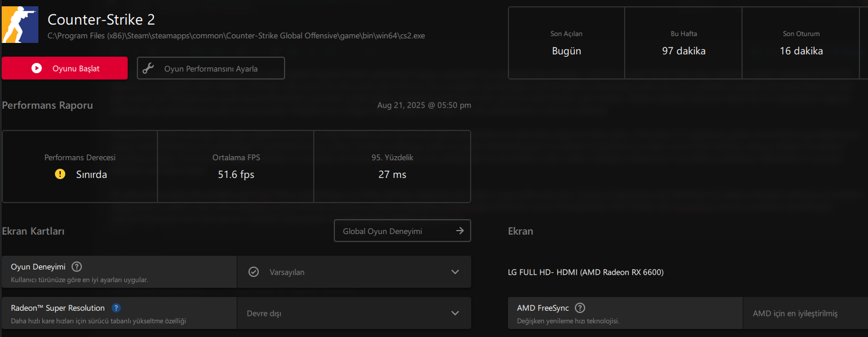The width and height of the screenshot is (868, 337).
Task: Click the Counter-Strike 2 game icon
Action: click(20, 25)
